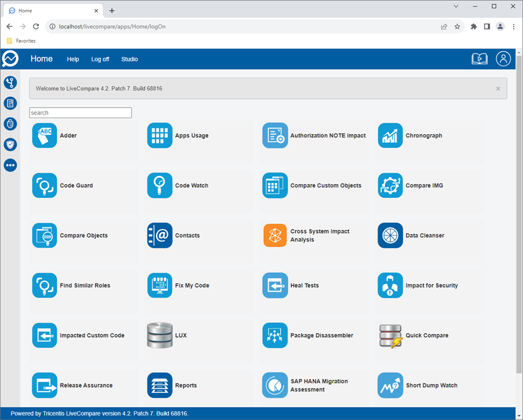523x420 pixels.
Task: Open a new browser tab
Action: click(112, 11)
